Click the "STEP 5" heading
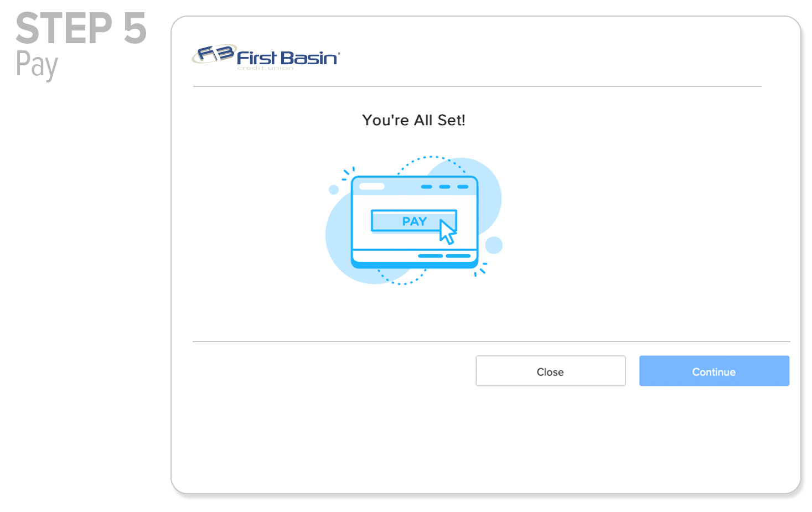812x512 pixels. coord(81,29)
